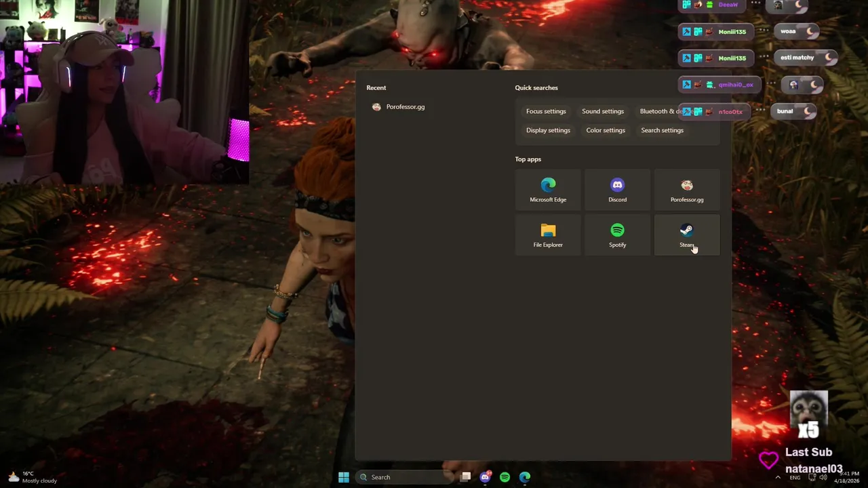Viewport: 868px width, 488px height.
Task: Open volume tray icon
Action: (x=823, y=477)
